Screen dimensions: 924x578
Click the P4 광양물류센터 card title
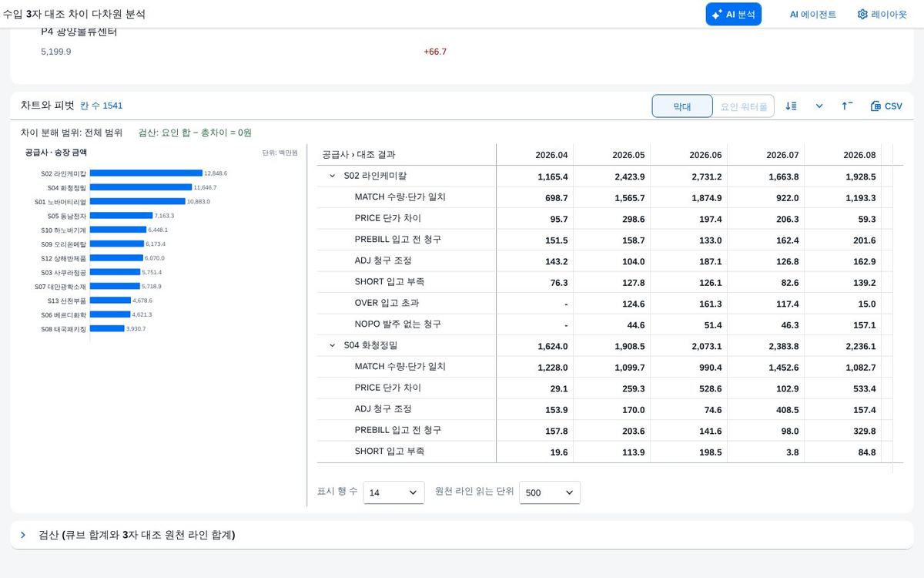pos(79,32)
